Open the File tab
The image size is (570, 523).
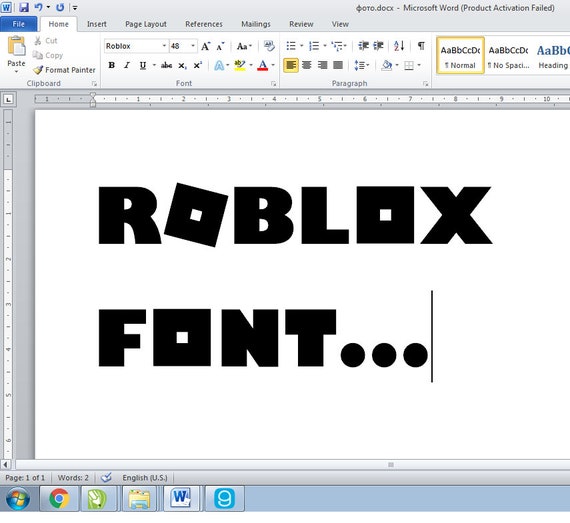[x=19, y=24]
